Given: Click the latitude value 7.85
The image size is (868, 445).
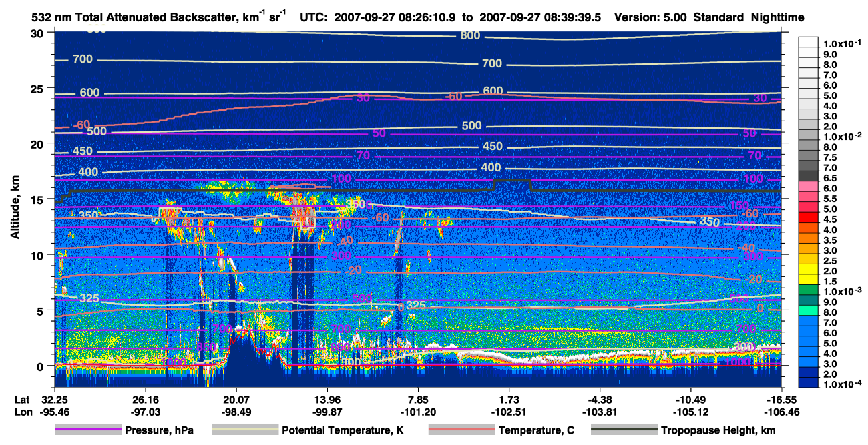Looking at the screenshot, I should pyautogui.click(x=419, y=398).
